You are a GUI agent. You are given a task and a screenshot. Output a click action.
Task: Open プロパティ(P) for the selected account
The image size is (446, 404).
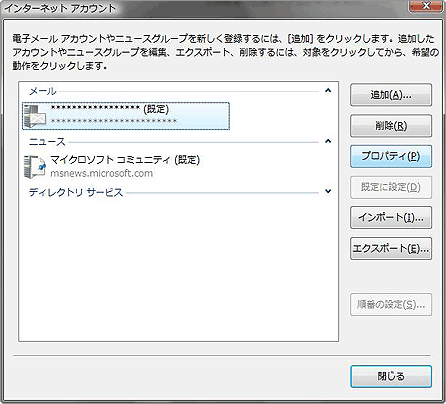(x=391, y=156)
